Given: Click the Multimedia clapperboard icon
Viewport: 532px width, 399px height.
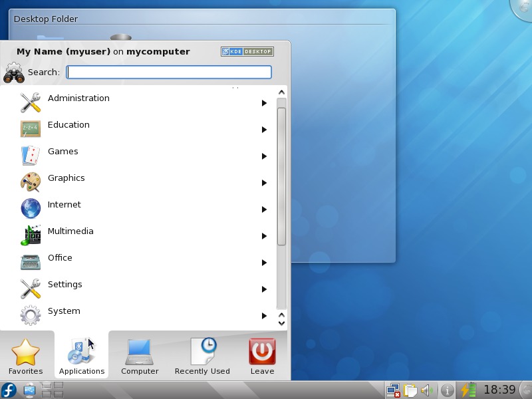Looking at the screenshot, I should click(x=31, y=235).
